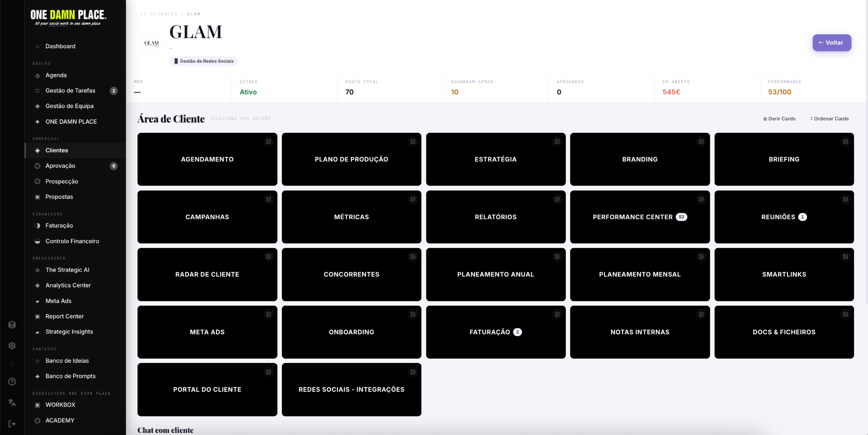Open the FATURAÇÃO card with badge
The height and width of the screenshot is (435, 868).
coord(495,332)
